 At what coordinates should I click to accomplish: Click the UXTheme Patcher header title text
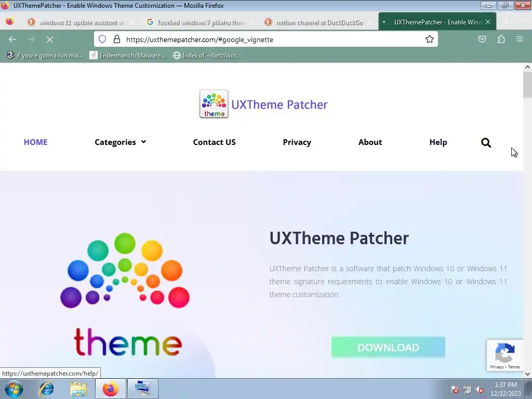279,104
